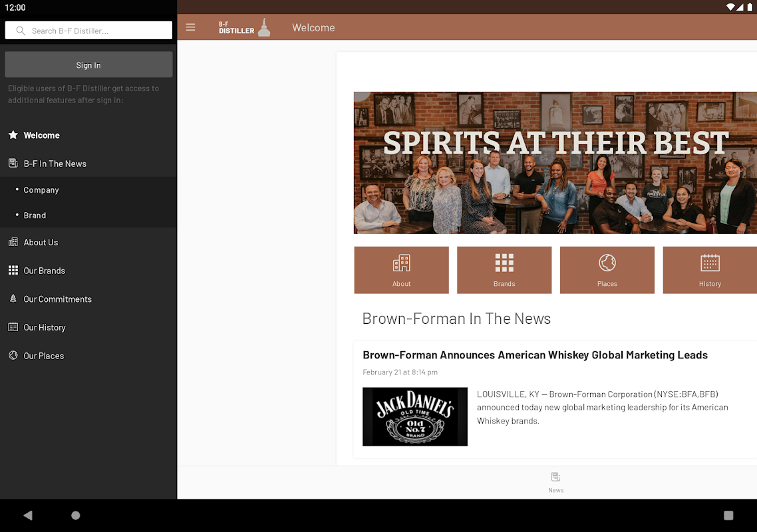Open Welcome in sidebar
This screenshot has height=532, width=757.
(x=88, y=135)
